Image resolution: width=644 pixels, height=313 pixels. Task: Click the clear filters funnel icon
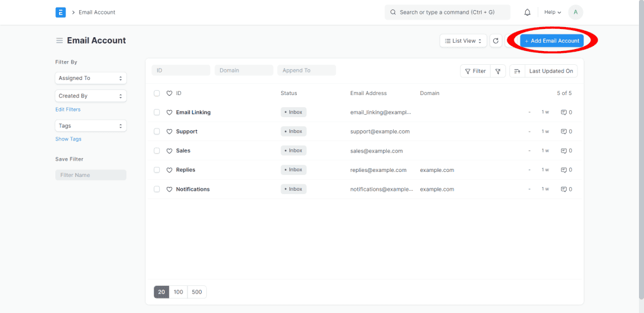[497, 71]
